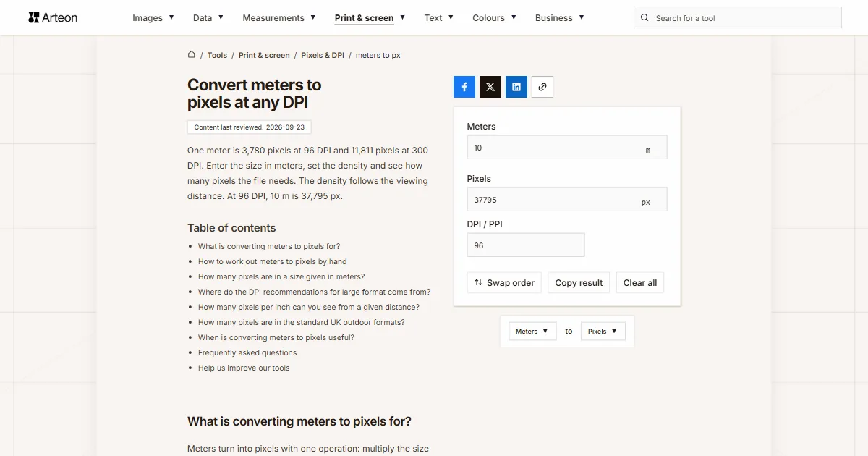Copy the page link icon

coord(542,87)
